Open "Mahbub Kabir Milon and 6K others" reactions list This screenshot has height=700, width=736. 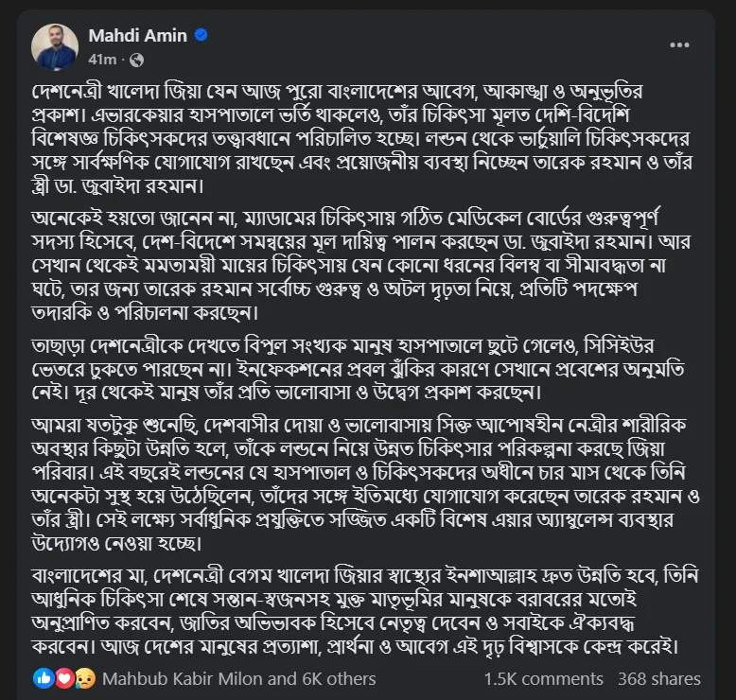pyautogui.click(x=238, y=678)
